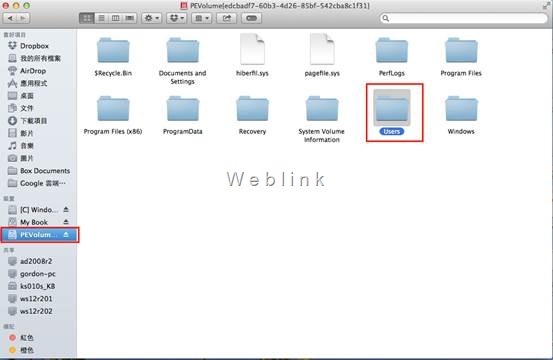Switch to Cover Flow view
553x360 pixels.
pos(130,18)
